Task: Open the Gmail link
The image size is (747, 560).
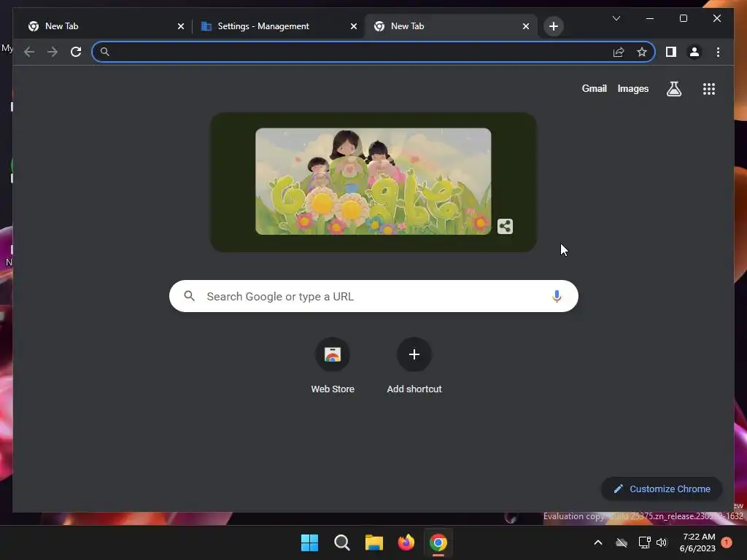Action: click(x=594, y=88)
